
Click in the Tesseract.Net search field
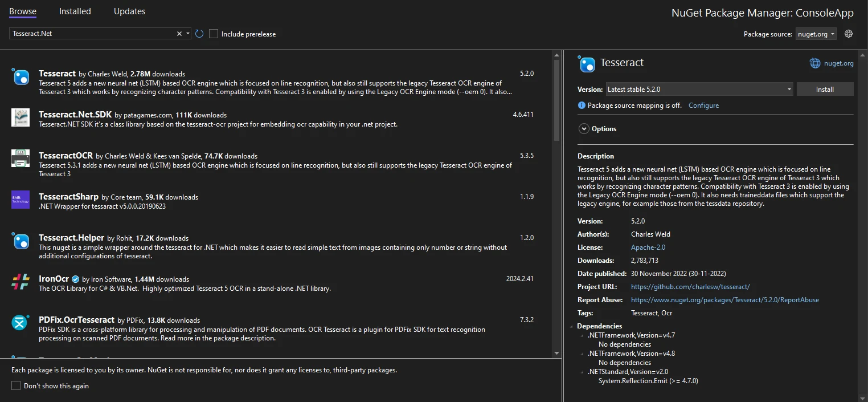pos(91,34)
